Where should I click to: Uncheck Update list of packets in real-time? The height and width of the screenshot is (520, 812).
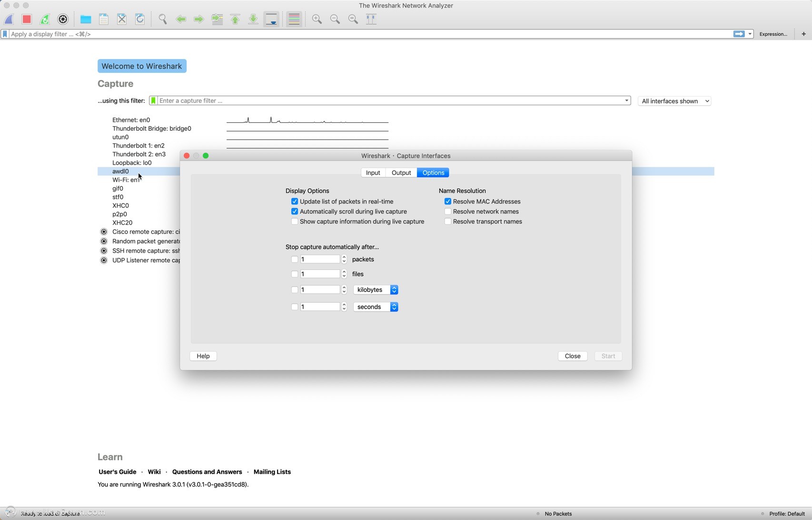(295, 202)
